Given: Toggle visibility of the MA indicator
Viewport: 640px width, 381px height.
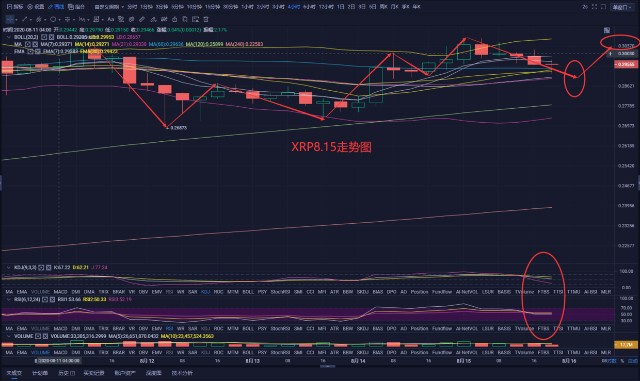Looking at the screenshot, I should point(28,44).
